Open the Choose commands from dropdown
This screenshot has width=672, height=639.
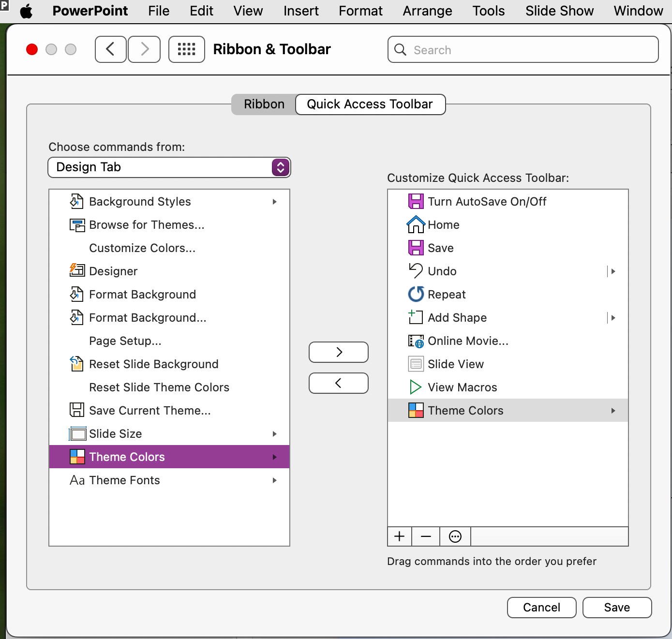tap(169, 167)
